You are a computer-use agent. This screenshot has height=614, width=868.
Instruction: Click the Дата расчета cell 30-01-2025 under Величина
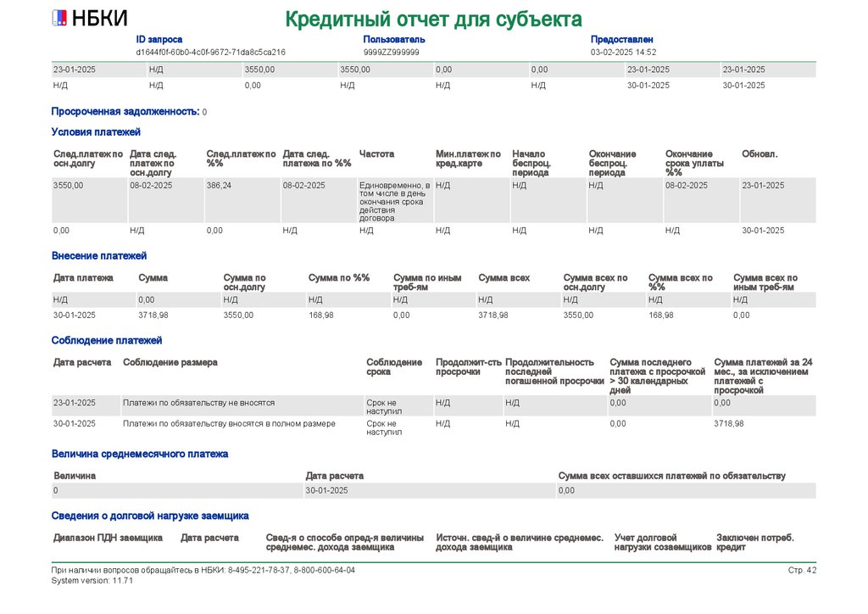(430, 490)
